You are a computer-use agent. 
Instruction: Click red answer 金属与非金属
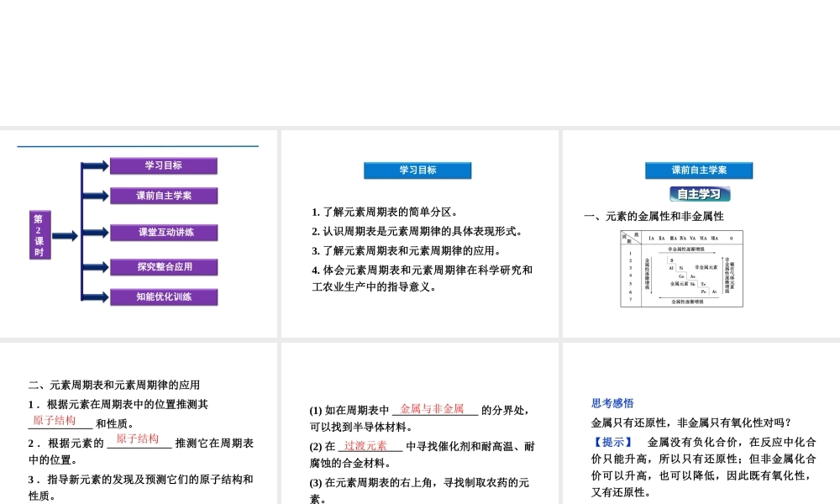point(432,409)
